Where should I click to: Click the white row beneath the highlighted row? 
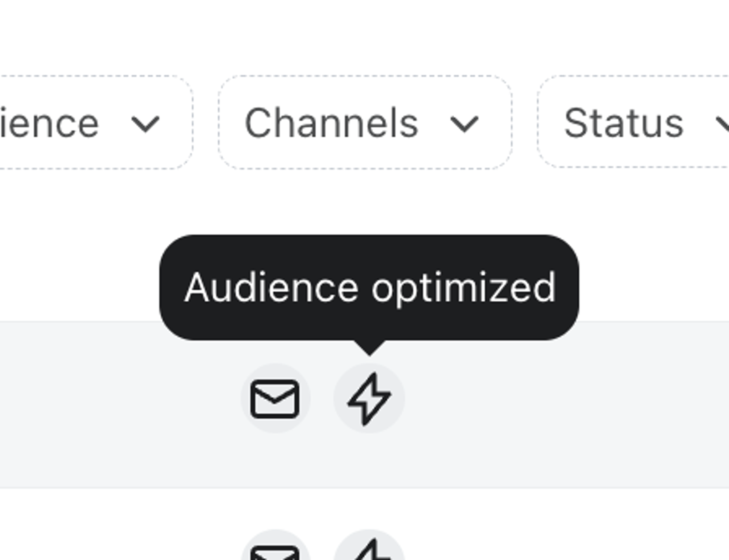[x=364, y=524]
